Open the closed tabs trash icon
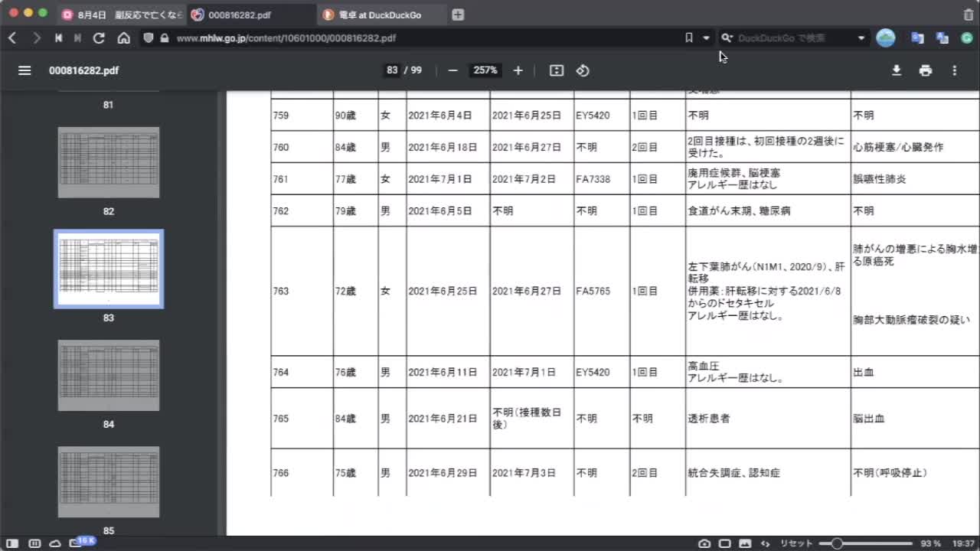980x551 pixels. click(969, 15)
